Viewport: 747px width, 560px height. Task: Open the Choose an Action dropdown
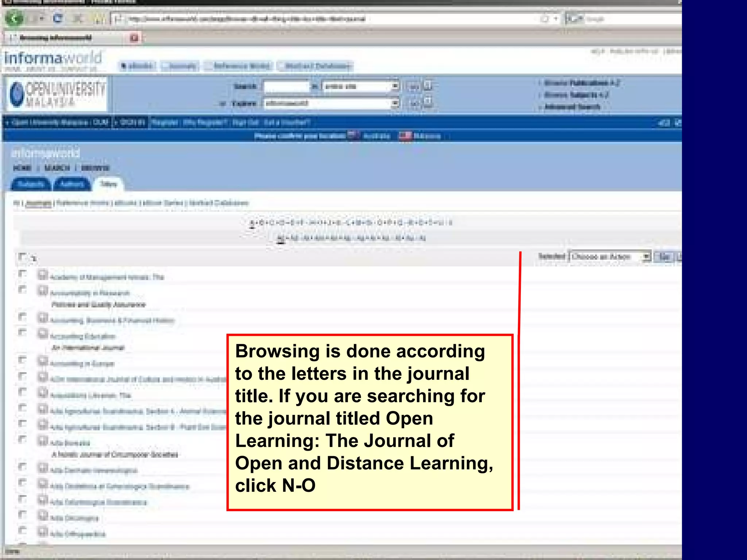tap(610, 257)
